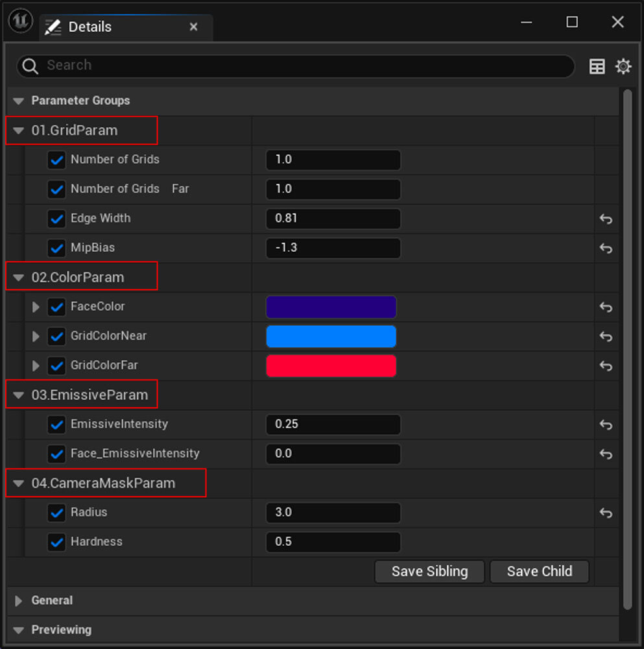This screenshot has width=644, height=649.
Task: Open the red GridColorFar color swatch
Action: point(331,366)
